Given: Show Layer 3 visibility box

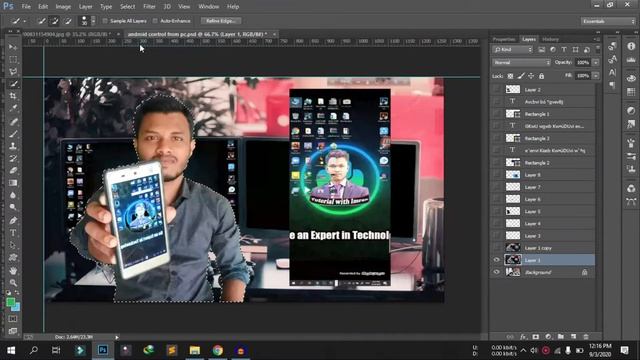Looking at the screenshot, I should pos(497,236).
